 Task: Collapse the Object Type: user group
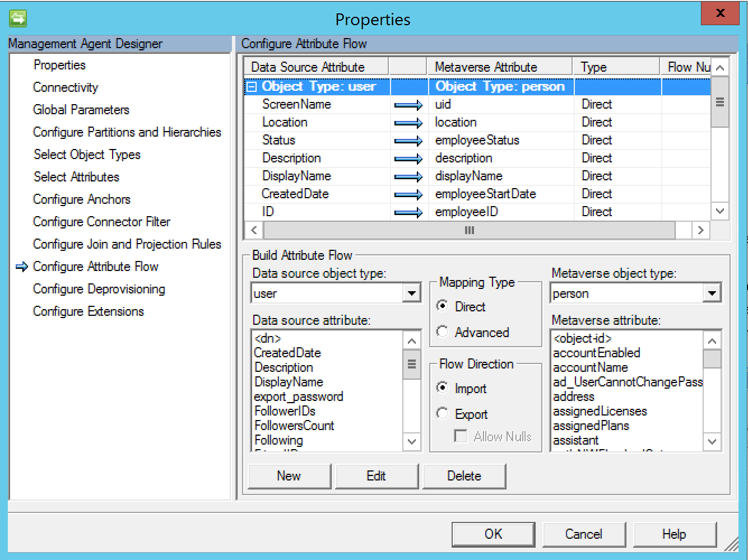[x=252, y=87]
